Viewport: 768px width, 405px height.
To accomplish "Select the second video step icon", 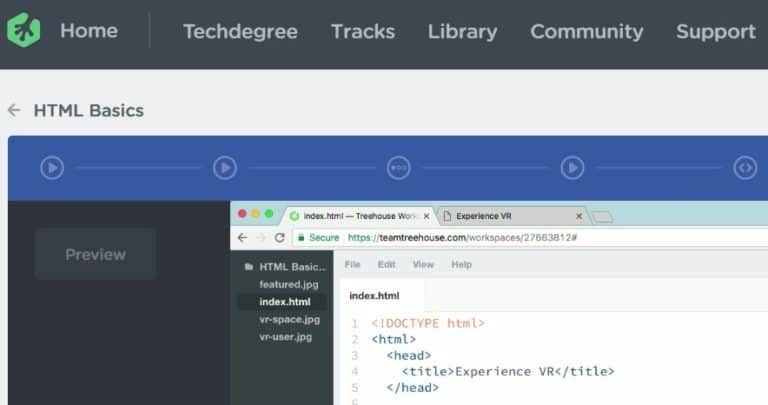I will 225,167.
